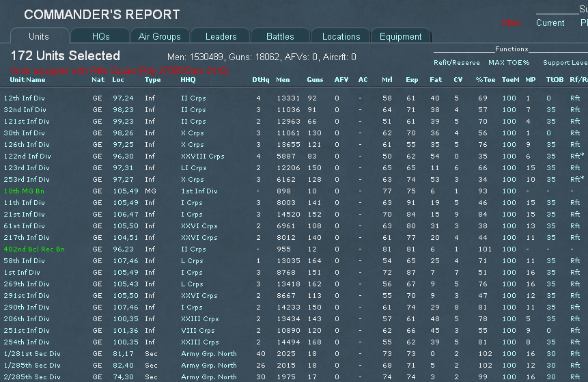Open the Locations tab

341,36
